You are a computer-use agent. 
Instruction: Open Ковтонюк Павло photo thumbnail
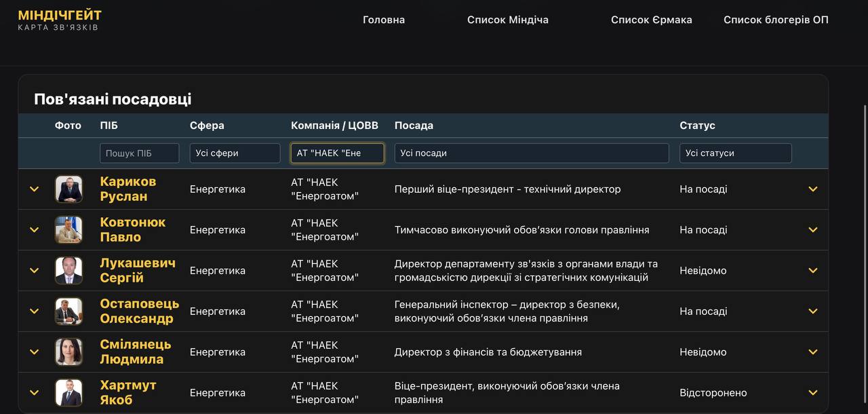coord(68,230)
